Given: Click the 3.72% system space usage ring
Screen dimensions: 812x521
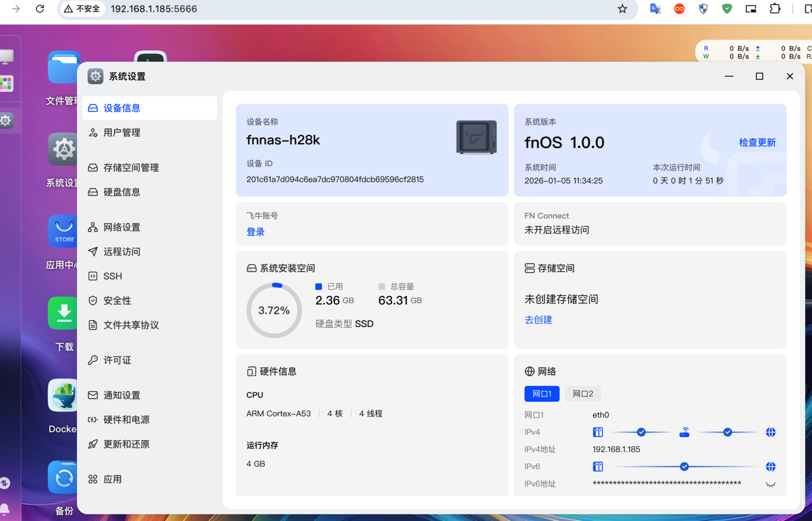Looking at the screenshot, I should pyautogui.click(x=274, y=310).
